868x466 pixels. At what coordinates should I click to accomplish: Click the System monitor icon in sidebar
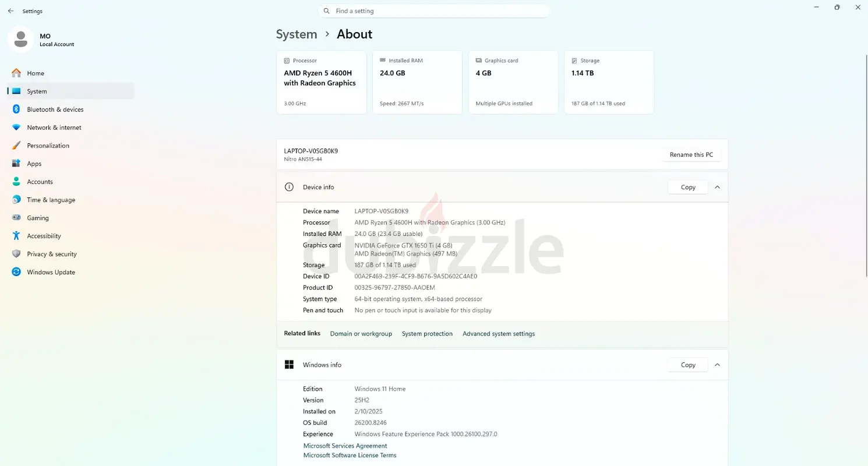pos(16,91)
